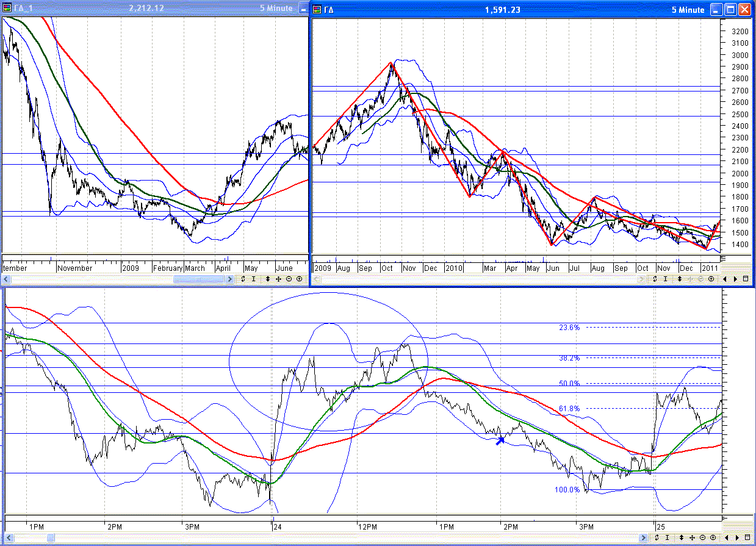Open the ΓΔ window system menu icon
This screenshot has height=546, width=756.
tap(317, 10)
